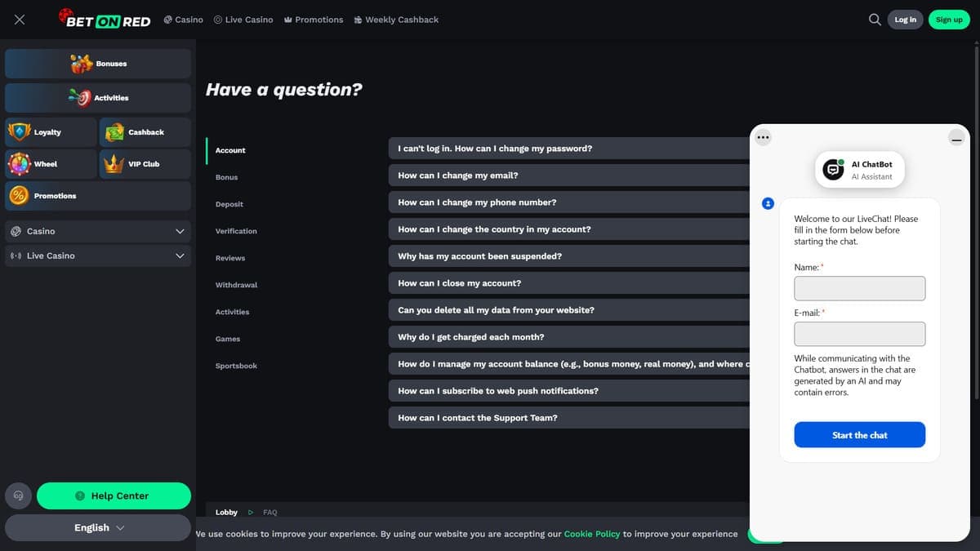Screen dimensions: 980x551
Task: Open the chat options three-dots icon
Action: pos(764,138)
